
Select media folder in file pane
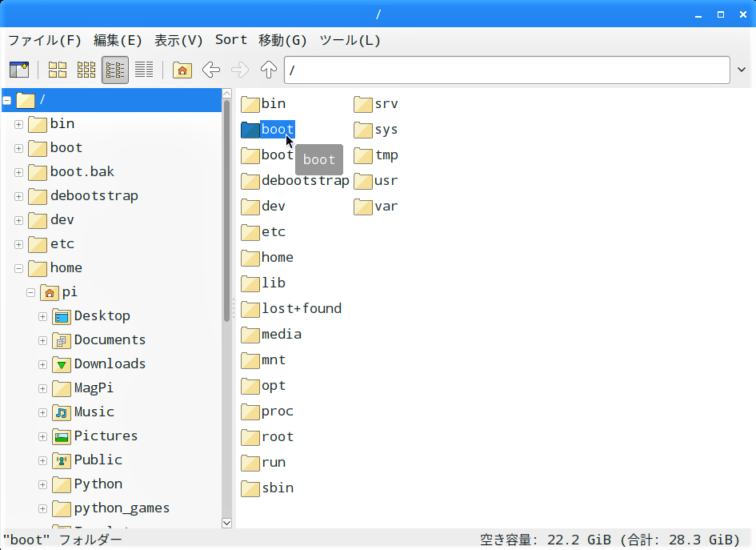pos(271,334)
